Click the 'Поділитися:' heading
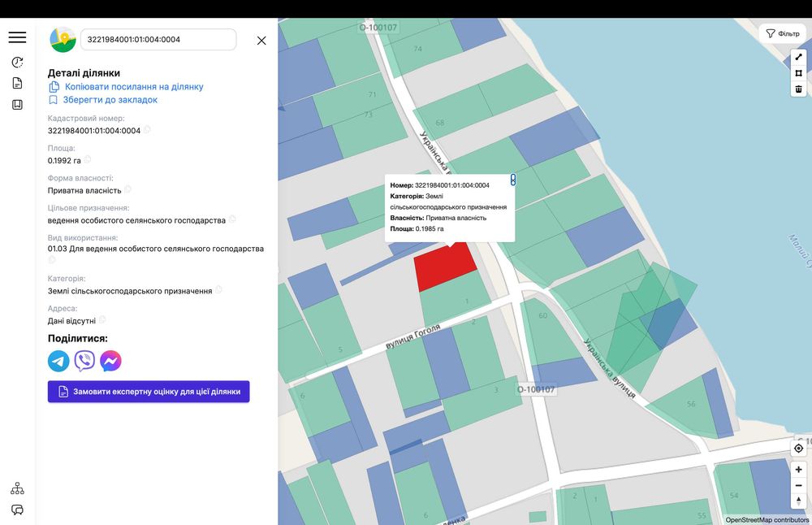Image resolution: width=812 pixels, height=525 pixels. pos(78,338)
